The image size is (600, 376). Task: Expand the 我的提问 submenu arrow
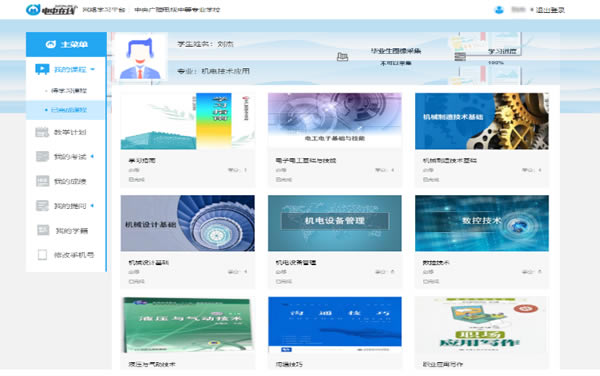92,206
